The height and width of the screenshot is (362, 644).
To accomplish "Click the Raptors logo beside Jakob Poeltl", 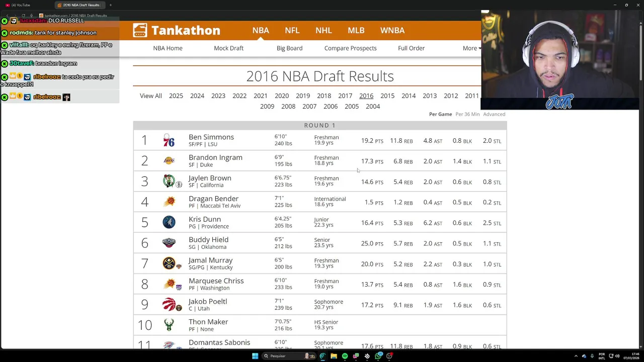I will (169, 304).
